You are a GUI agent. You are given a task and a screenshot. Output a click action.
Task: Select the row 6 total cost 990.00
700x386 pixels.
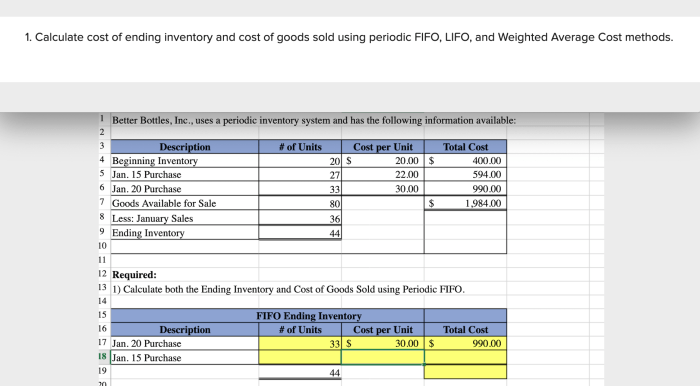click(465, 189)
